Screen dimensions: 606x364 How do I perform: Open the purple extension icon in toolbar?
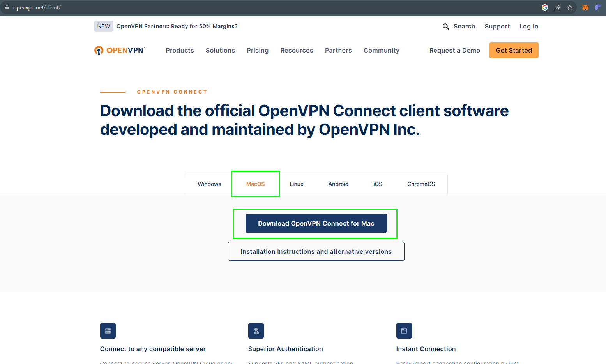[x=597, y=7]
